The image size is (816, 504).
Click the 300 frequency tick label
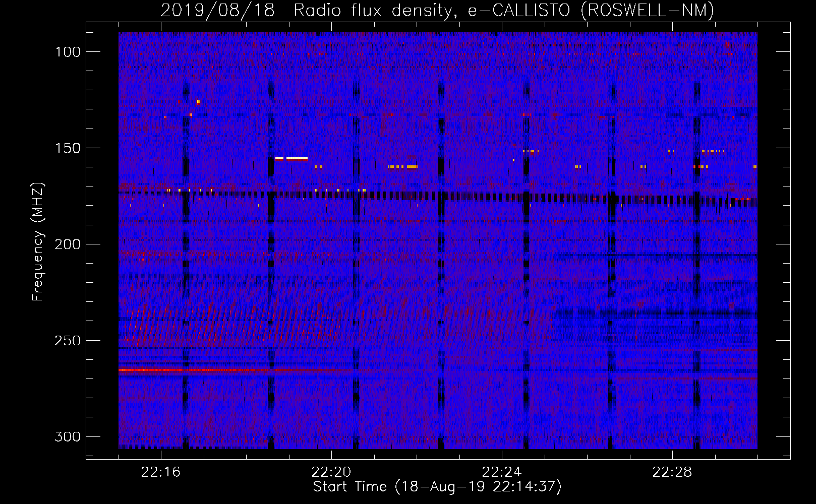[x=68, y=436]
